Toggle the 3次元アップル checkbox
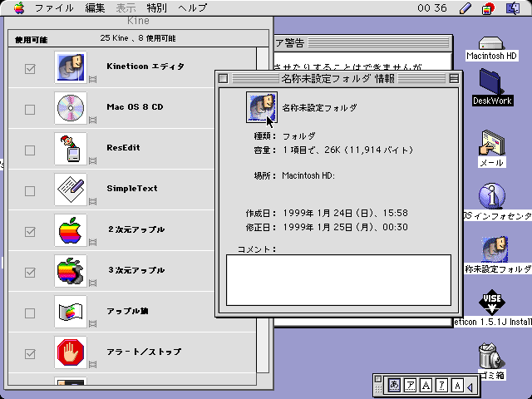This screenshot has width=532, height=399. pos(30,273)
